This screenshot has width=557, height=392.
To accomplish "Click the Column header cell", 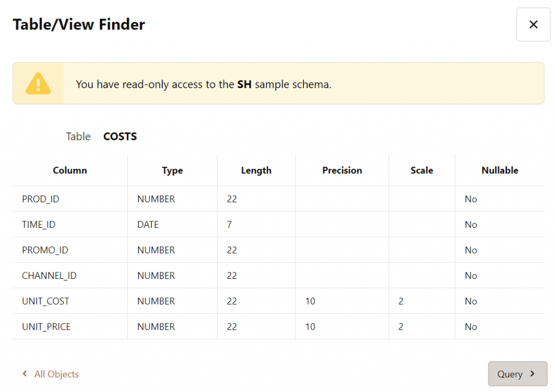I will click(x=70, y=170).
